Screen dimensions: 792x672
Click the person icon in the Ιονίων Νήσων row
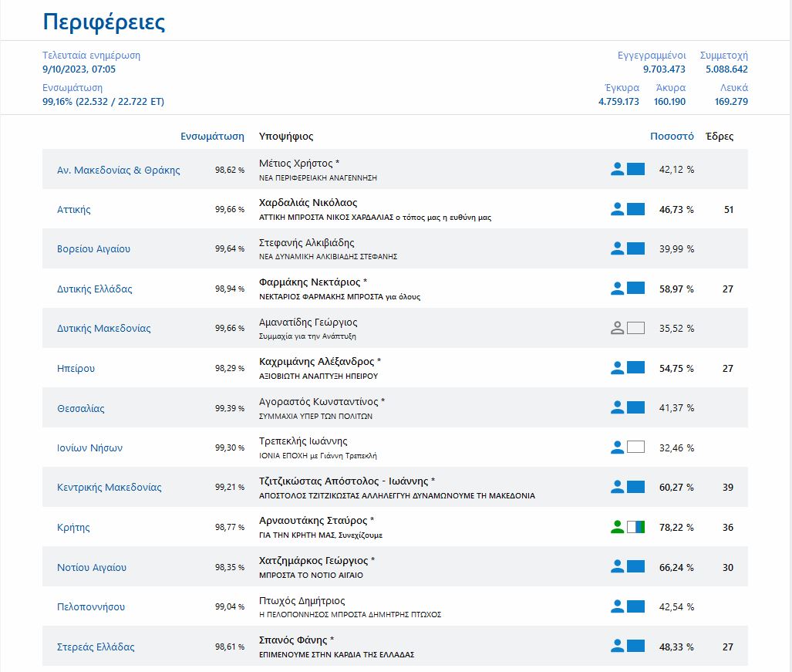617,447
